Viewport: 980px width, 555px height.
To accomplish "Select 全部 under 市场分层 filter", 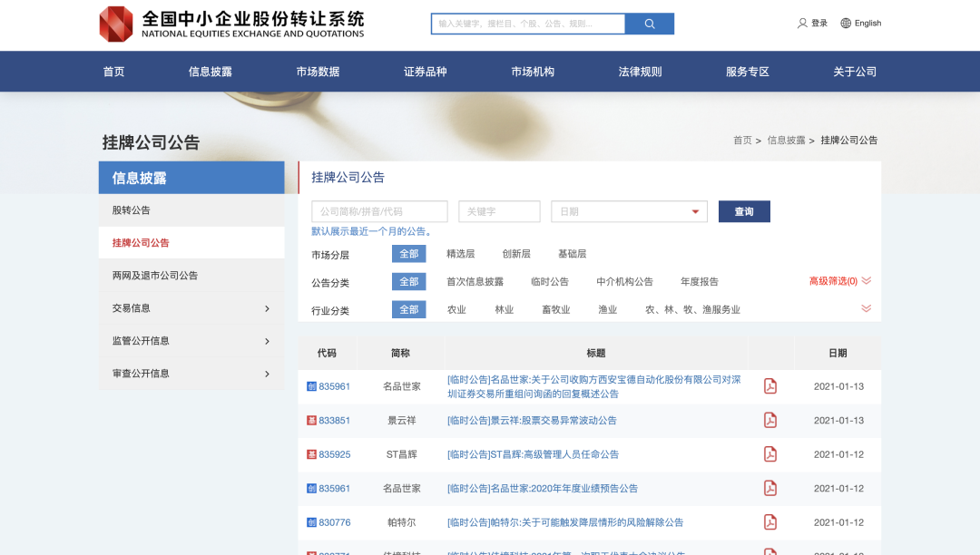I will pos(408,254).
